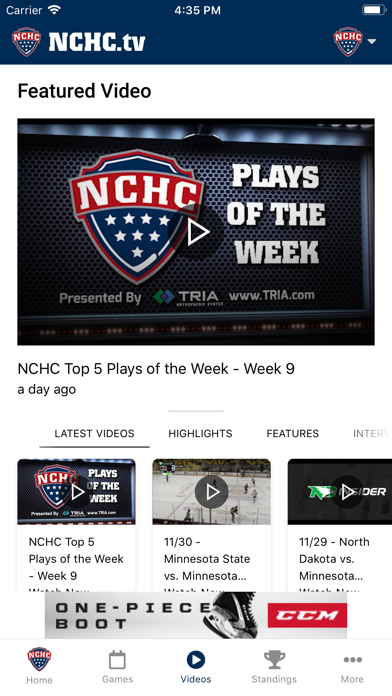This screenshot has width=392, height=696.
Task: Tap the NCHC shield in top right
Action: tap(348, 42)
